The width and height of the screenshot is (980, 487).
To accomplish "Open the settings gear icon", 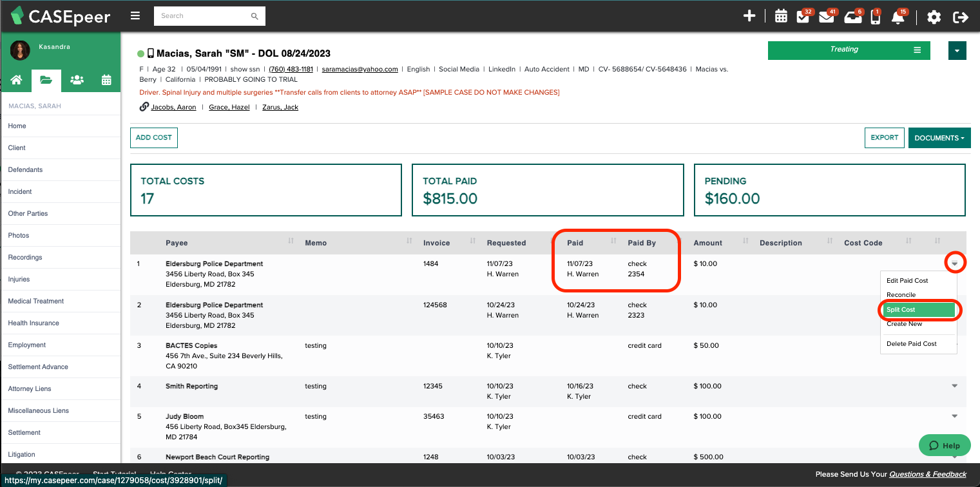I will coord(934,17).
